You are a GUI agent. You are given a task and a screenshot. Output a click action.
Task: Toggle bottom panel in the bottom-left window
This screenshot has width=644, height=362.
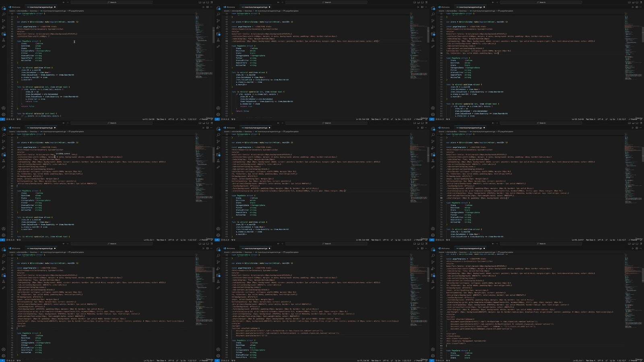pyautogui.click(x=204, y=244)
